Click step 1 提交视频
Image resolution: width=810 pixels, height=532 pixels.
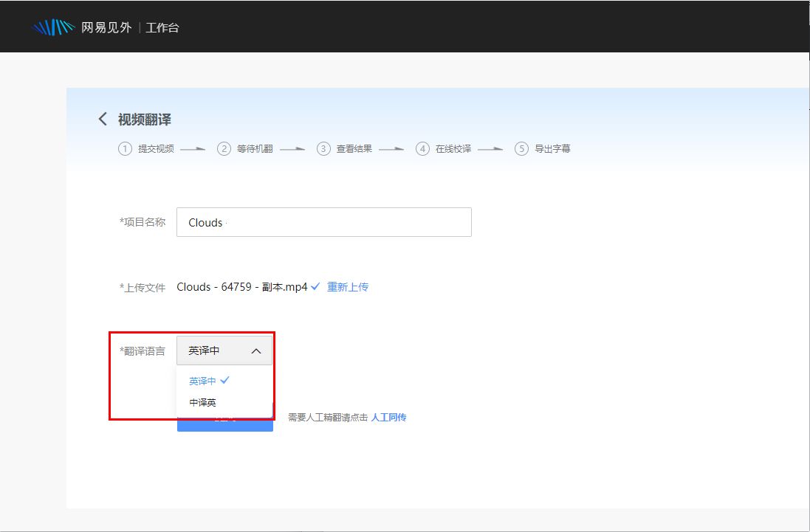point(146,148)
